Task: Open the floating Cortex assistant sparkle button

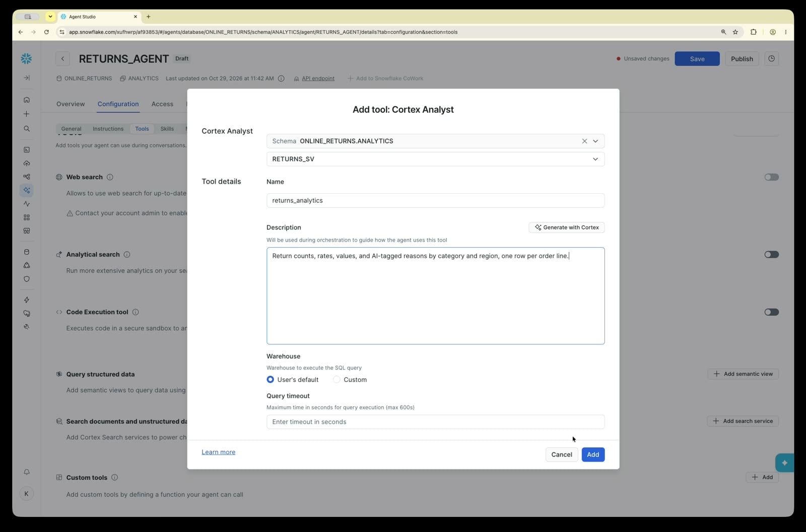Action: point(784,463)
